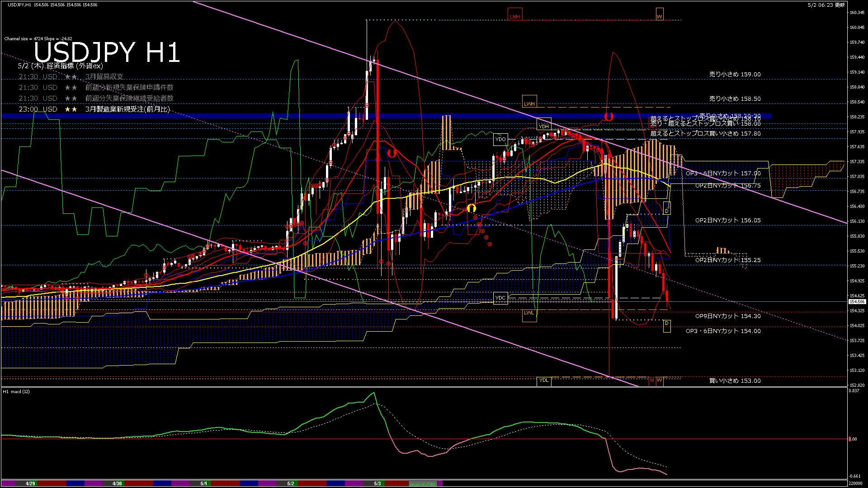Image resolution: width=868 pixels, height=488 pixels.
Task: Click the yellow circle marker on the yellow average
Action: pyautogui.click(x=472, y=208)
